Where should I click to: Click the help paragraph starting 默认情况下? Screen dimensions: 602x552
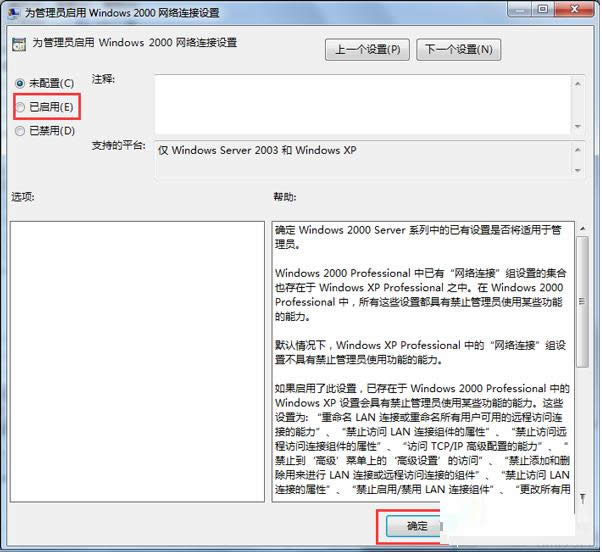(420, 352)
